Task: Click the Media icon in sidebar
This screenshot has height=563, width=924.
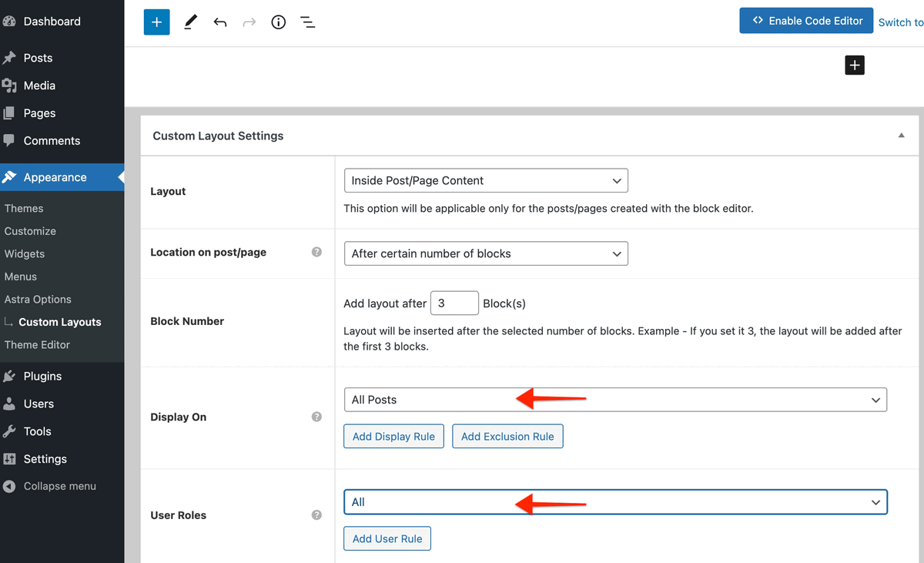Action: tap(9, 85)
